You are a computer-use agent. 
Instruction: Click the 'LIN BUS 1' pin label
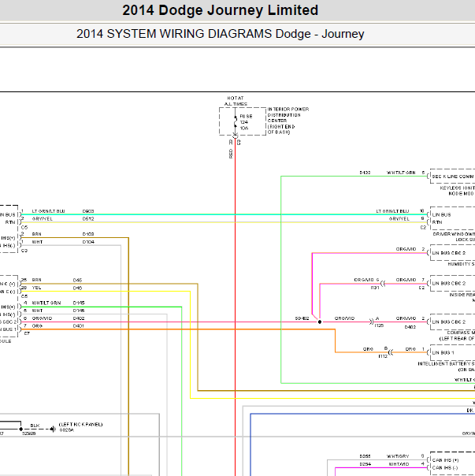[443, 353]
